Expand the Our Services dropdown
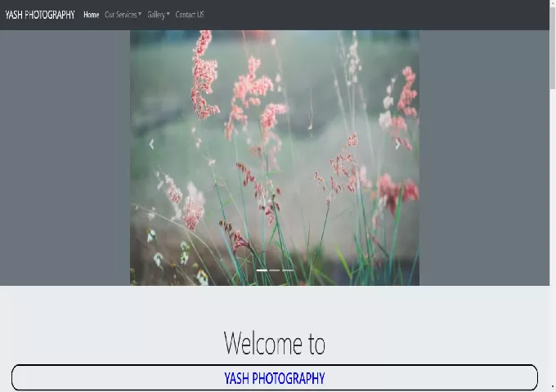 click(x=123, y=15)
